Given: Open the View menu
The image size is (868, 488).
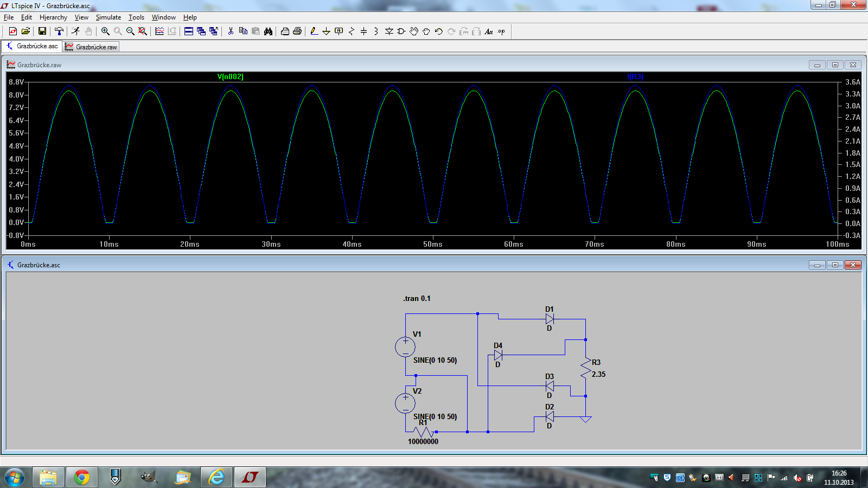Looking at the screenshot, I should (81, 17).
